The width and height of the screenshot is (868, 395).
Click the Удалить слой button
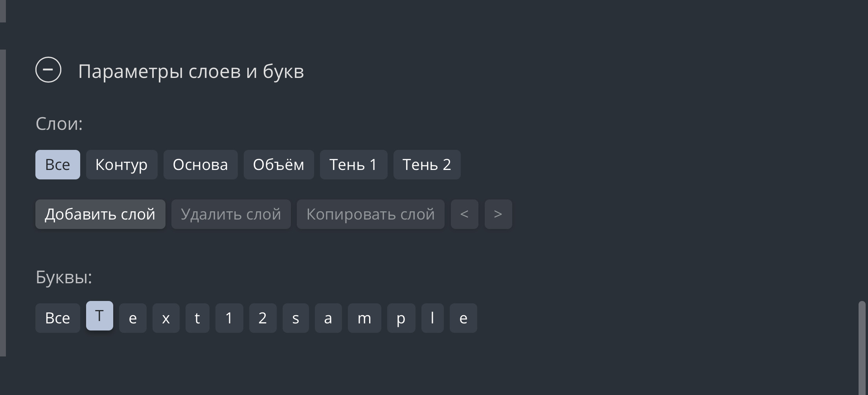(x=231, y=214)
